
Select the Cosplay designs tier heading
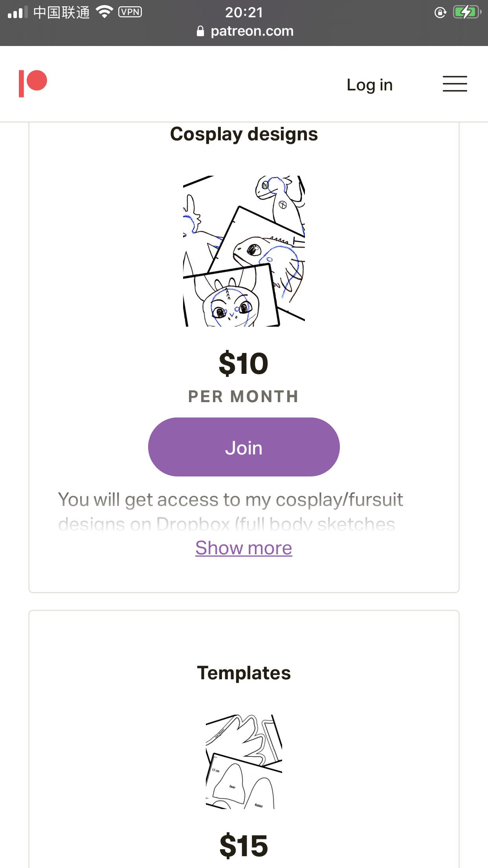point(244,134)
